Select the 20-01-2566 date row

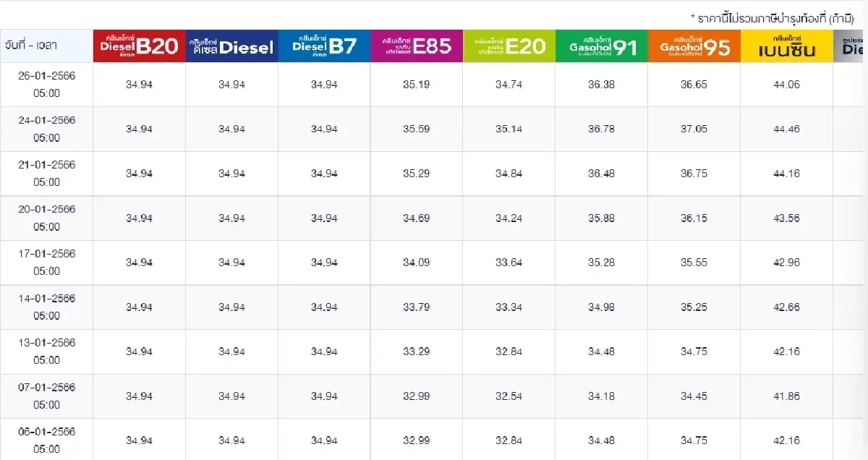click(46, 218)
